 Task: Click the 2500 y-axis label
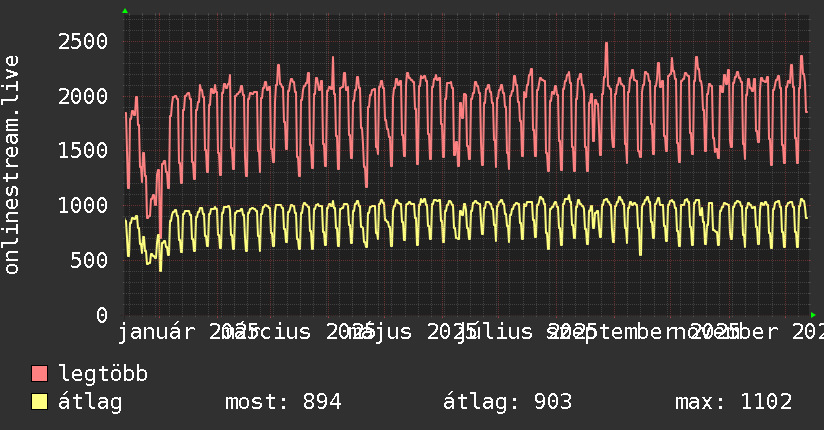83,42
